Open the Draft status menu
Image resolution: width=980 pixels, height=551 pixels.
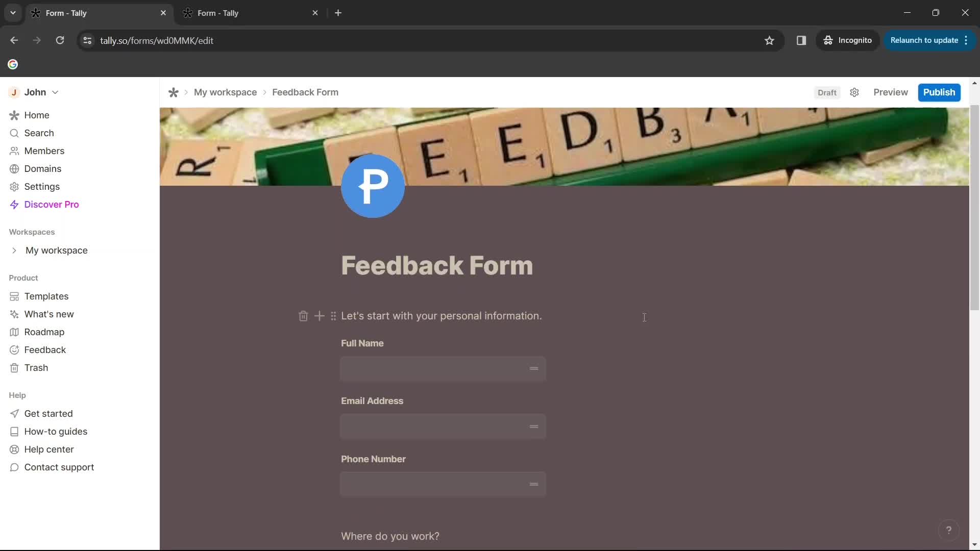(x=826, y=92)
